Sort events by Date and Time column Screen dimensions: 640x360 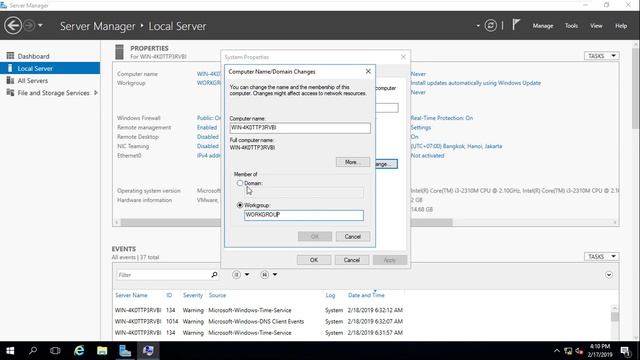pos(366,295)
